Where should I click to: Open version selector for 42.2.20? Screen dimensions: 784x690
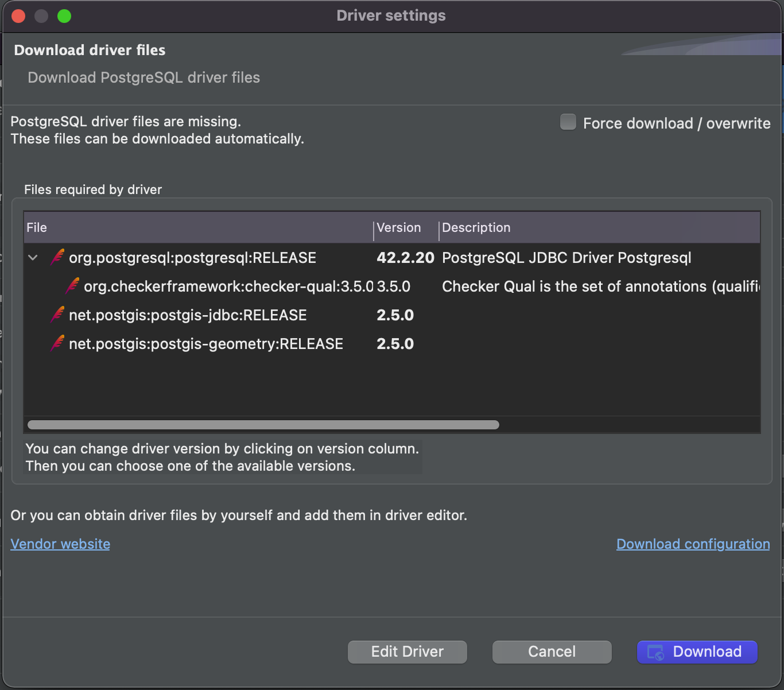[x=405, y=258]
